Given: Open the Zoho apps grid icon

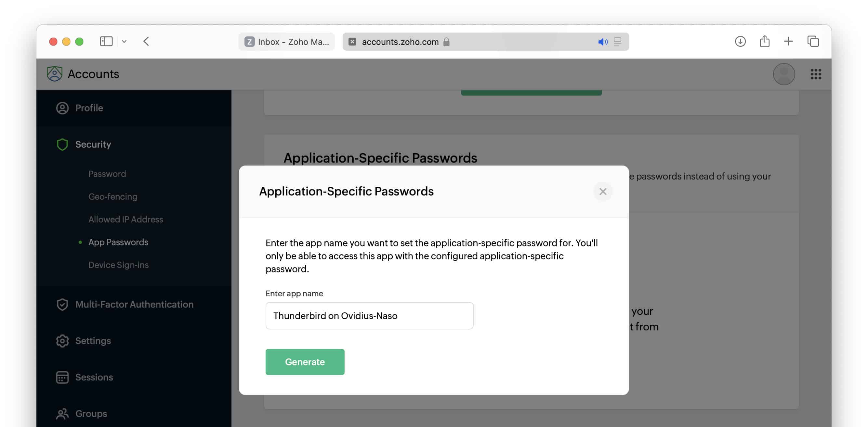Looking at the screenshot, I should (x=815, y=74).
